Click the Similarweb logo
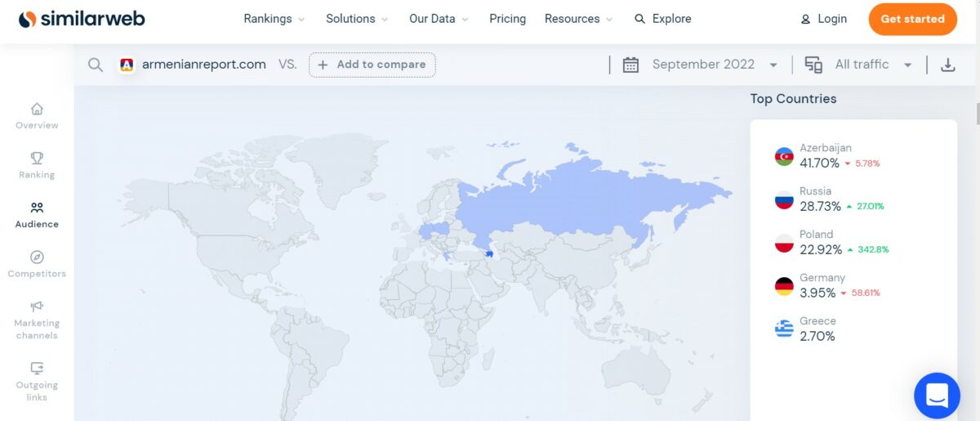Screen dimensions: 980x421 point(82,19)
